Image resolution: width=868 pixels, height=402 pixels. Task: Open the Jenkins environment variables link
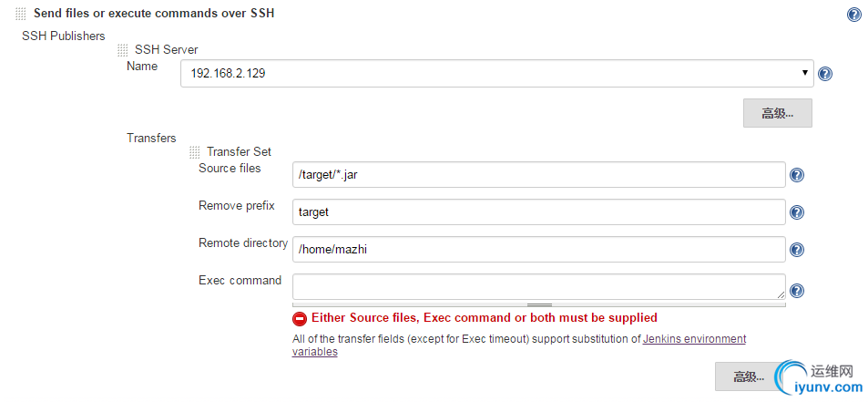click(694, 339)
